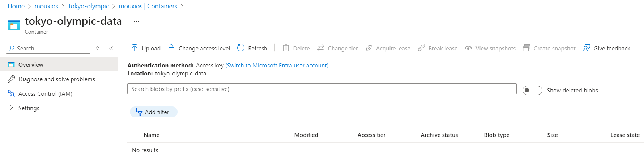Select the Settings menu label

pos(29,108)
